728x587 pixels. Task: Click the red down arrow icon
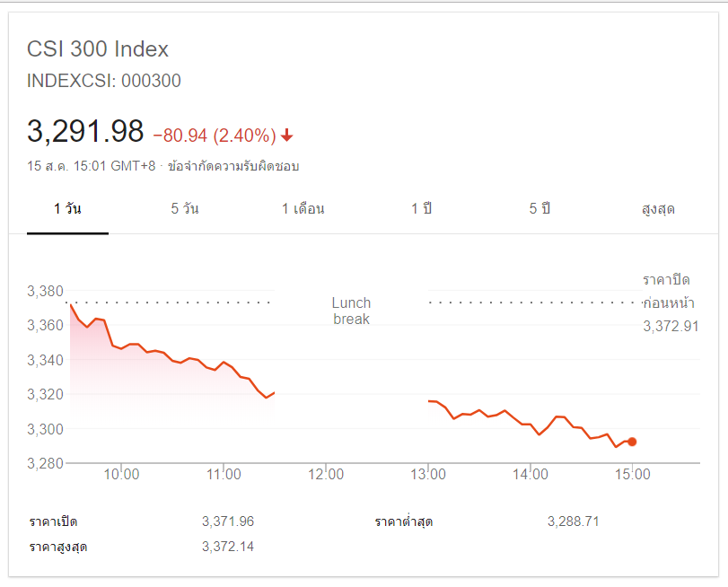click(287, 136)
